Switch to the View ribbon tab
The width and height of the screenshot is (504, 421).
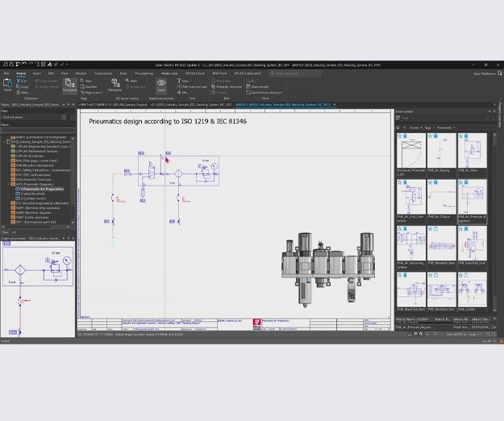point(65,73)
